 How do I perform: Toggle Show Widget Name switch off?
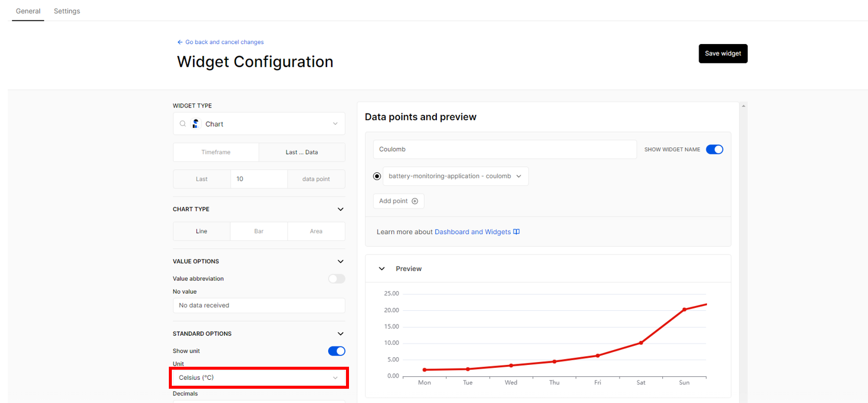click(x=715, y=149)
